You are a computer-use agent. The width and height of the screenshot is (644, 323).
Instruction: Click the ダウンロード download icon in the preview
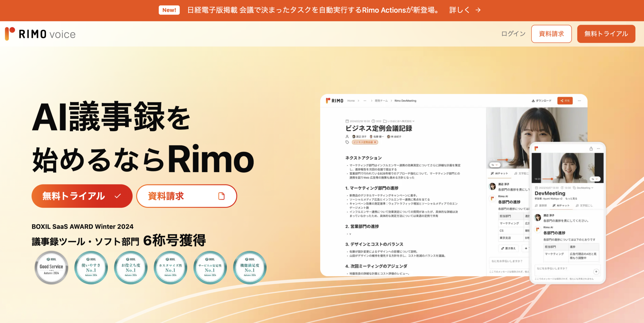point(533,101)
